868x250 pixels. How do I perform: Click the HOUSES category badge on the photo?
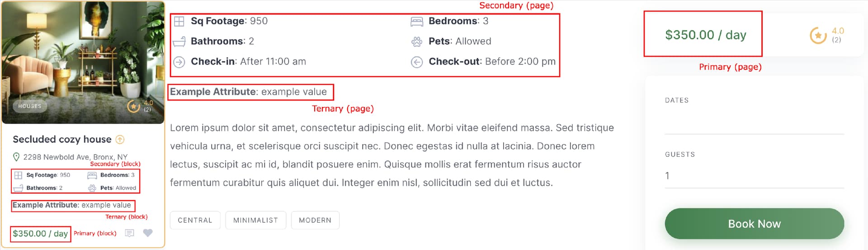30,106
